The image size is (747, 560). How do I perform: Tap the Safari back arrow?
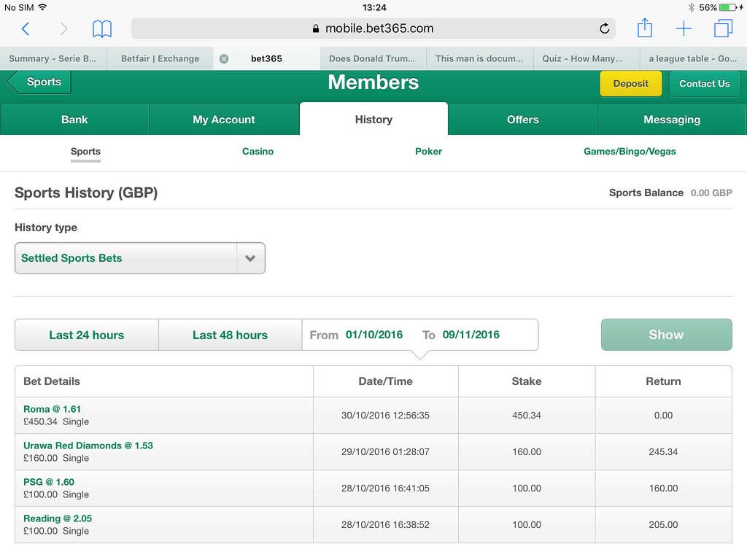26,29
